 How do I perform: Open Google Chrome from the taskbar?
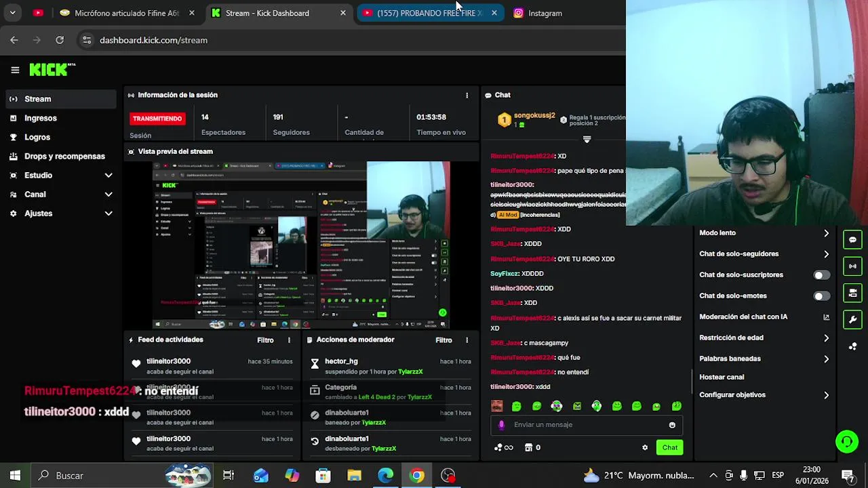(x=417, y=476)
